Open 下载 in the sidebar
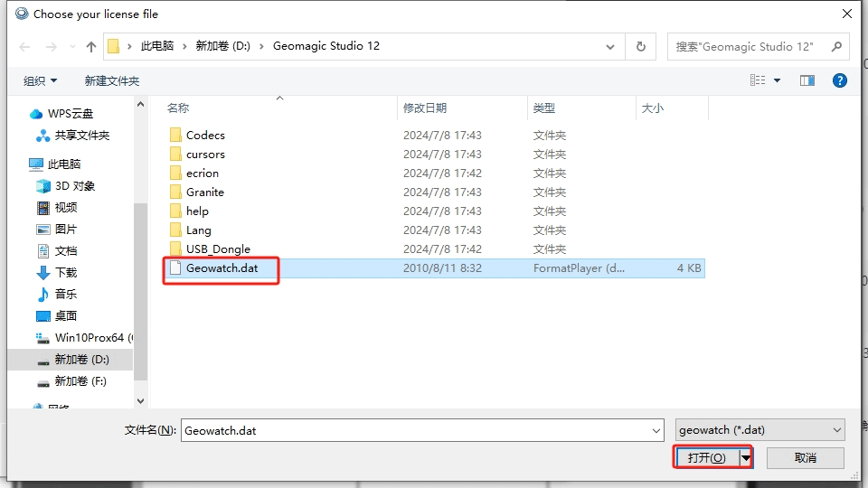The width and height of the screenshot is (868, 488). (x=57, y=272)
